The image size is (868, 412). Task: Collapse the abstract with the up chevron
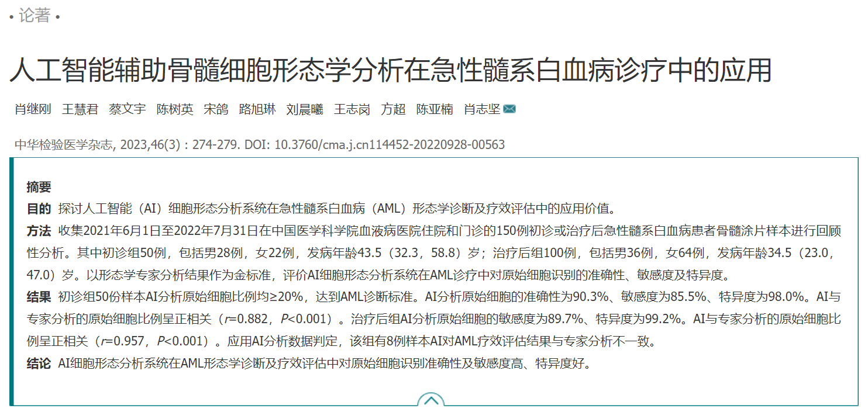(x=430, y=401)
